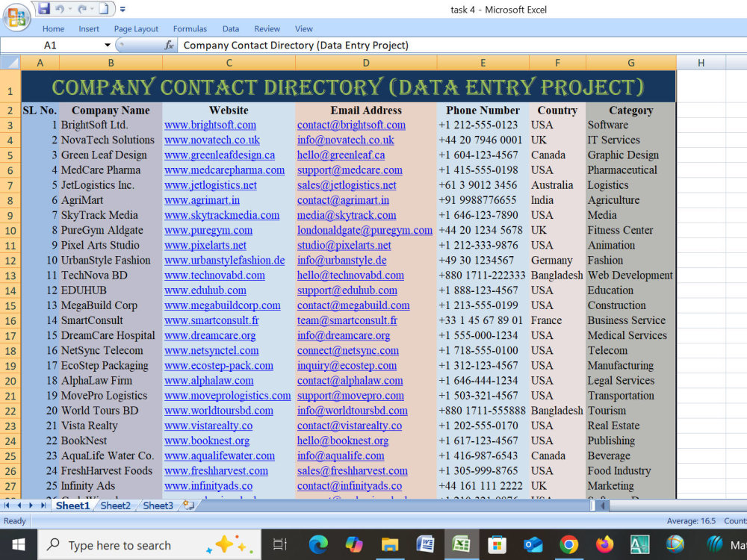Select the Legal Services category cell
The height and width of the screenshot is (560, 747).
tap(630, 381)
